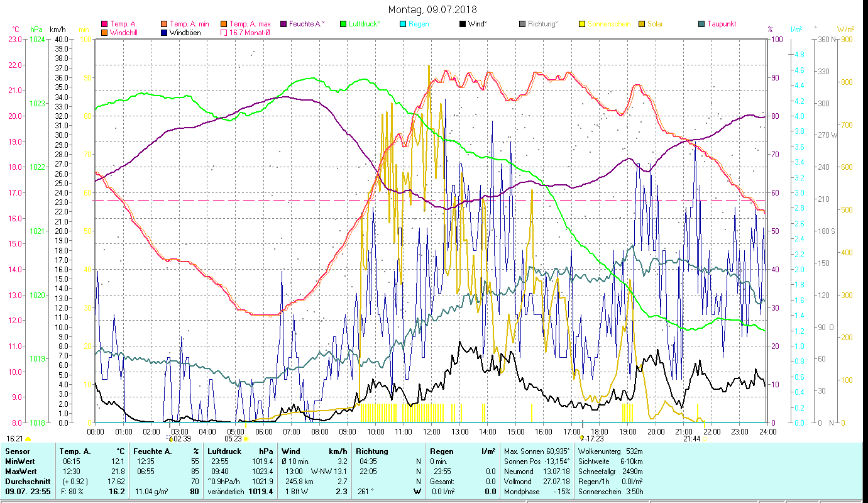Click the '16.7 Monat-Ø' legend label
This screenshot has height=503, width=868.
click(250, 32)
